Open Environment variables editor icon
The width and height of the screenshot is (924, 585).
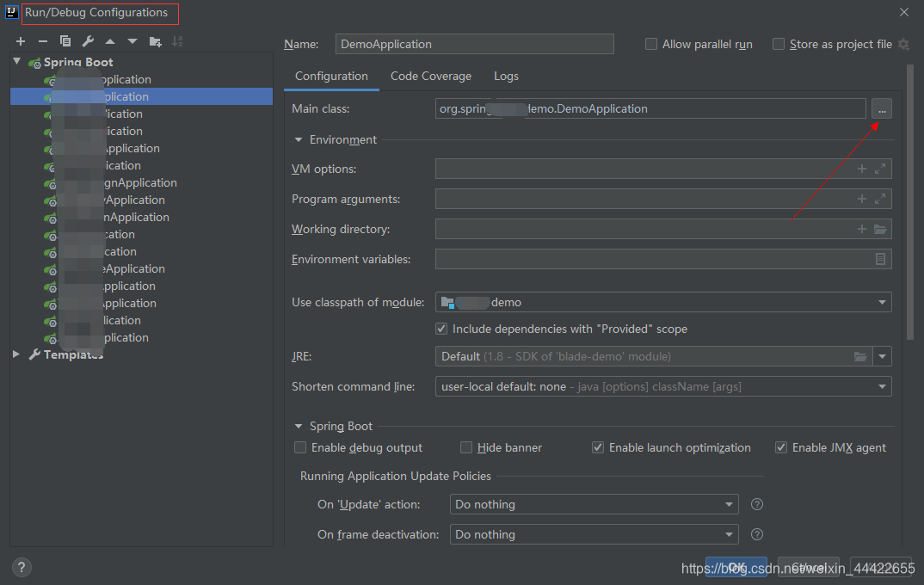pos(880,259)
